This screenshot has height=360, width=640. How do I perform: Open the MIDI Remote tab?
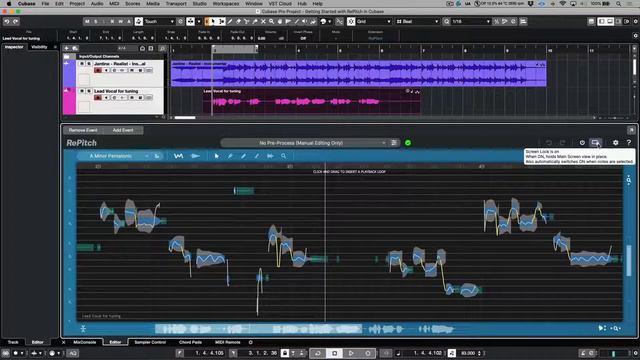[x=227, y=342]
